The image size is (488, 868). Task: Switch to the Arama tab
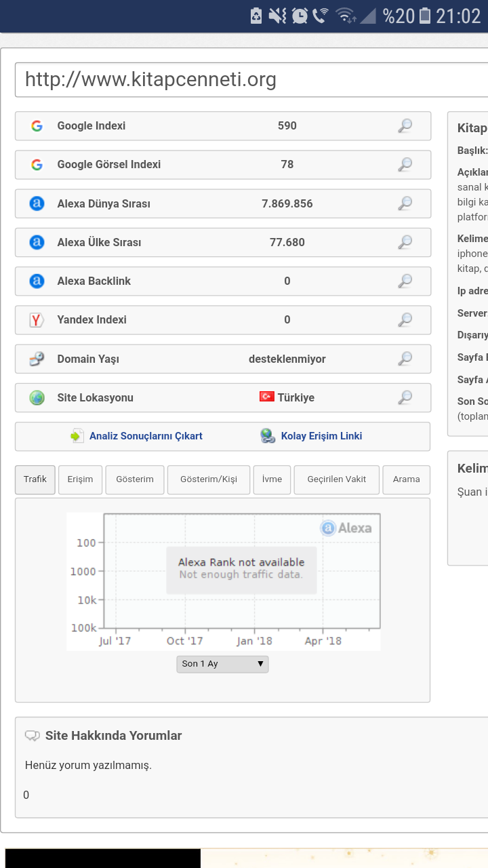pos(407,479)
